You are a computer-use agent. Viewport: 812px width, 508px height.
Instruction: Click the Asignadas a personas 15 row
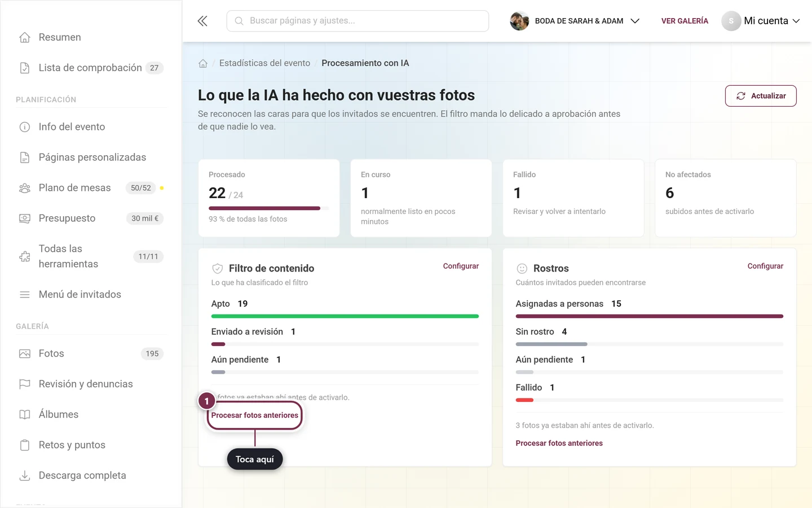[x=650, y=309]
